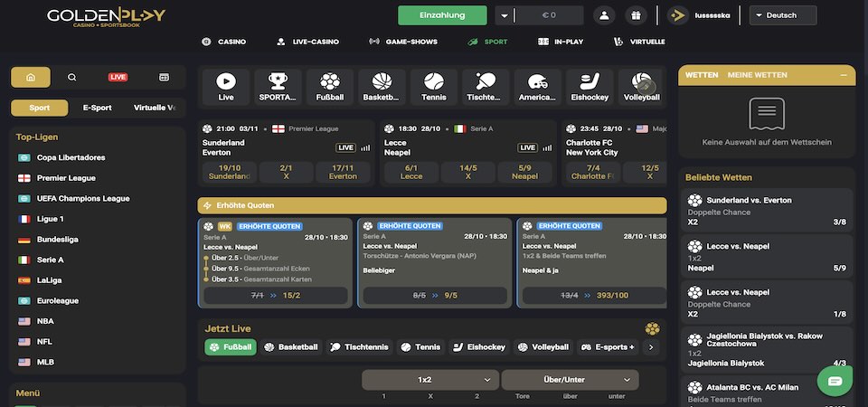The image size is (868, 407).
Task: Filter live events by Fußball chip
Action: click(231, 347)
